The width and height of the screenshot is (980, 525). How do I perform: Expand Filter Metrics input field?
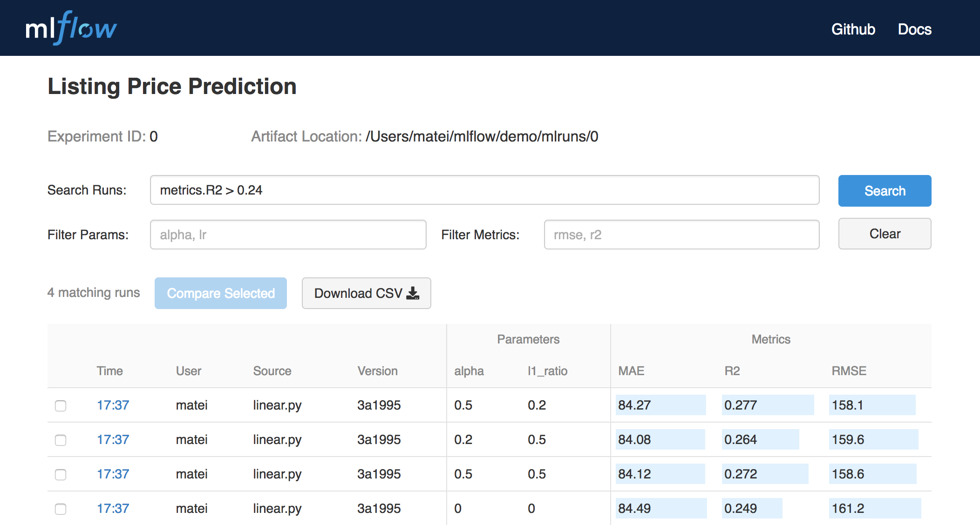tap(681, 234)
